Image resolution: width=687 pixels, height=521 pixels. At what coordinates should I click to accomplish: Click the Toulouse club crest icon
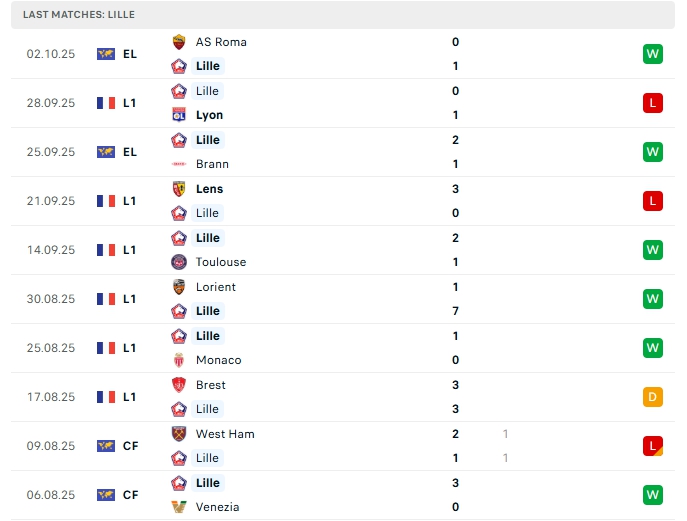pyautogui.click(x=179, y=262)
